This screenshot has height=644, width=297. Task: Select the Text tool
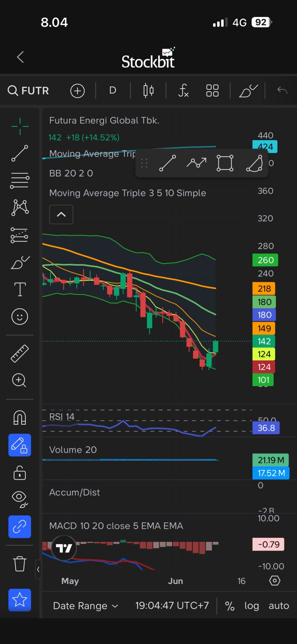click(20, 289)
